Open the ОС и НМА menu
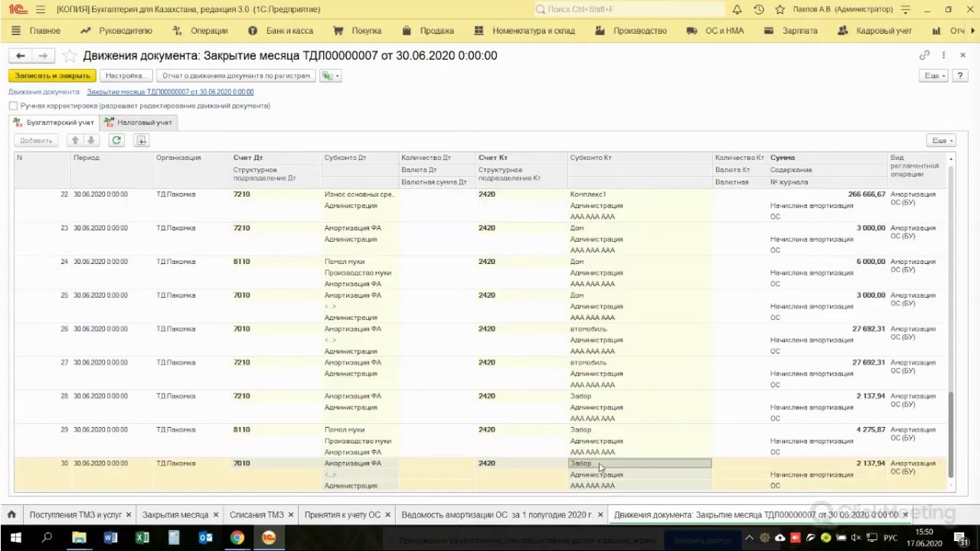This screenshot has width=980, height=551. (x=716, y=31)
